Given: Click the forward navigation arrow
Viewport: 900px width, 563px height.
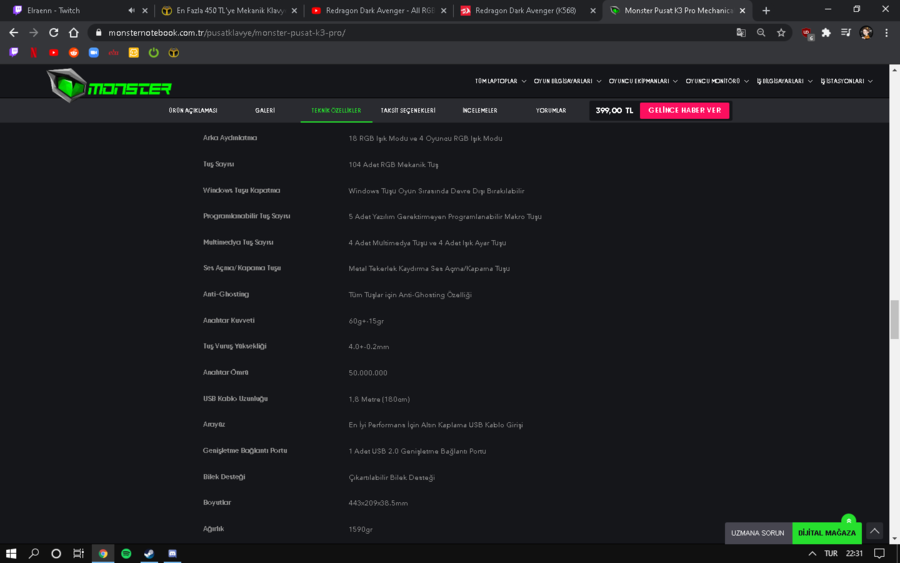Looking at the screenshot, I should [33, 33].
